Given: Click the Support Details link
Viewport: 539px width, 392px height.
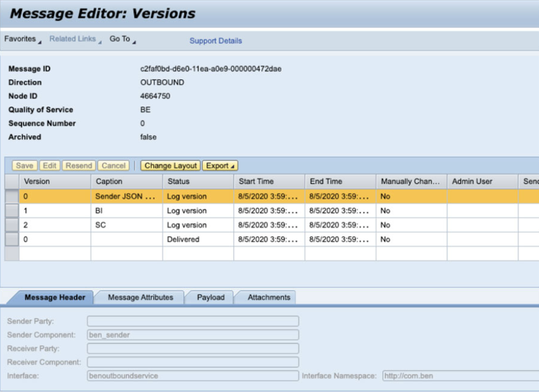Looking at the screenshot, I should 216,41.
